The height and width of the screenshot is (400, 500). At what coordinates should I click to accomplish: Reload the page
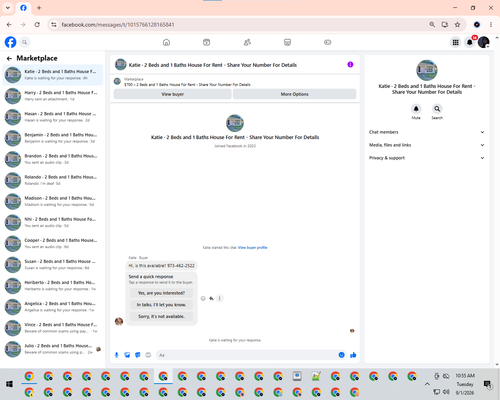point(37,25)
